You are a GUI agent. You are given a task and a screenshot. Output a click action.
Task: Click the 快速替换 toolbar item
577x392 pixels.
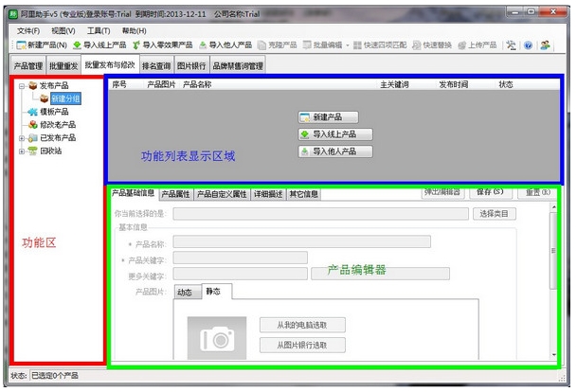(x=432, y=45)
